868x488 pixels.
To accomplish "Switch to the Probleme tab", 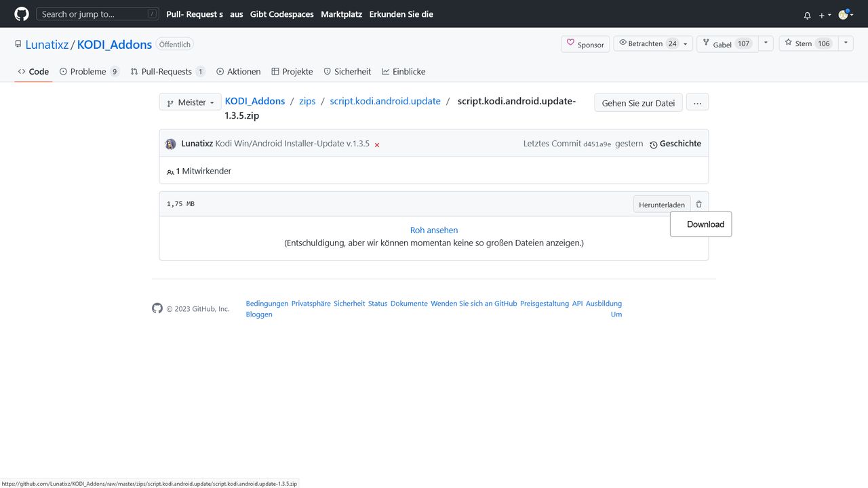I will click(89, 71).
